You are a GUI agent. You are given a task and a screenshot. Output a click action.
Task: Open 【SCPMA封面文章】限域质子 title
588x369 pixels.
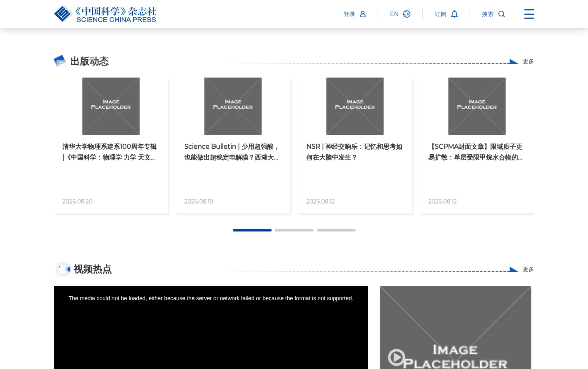click(x=476, y=152)
